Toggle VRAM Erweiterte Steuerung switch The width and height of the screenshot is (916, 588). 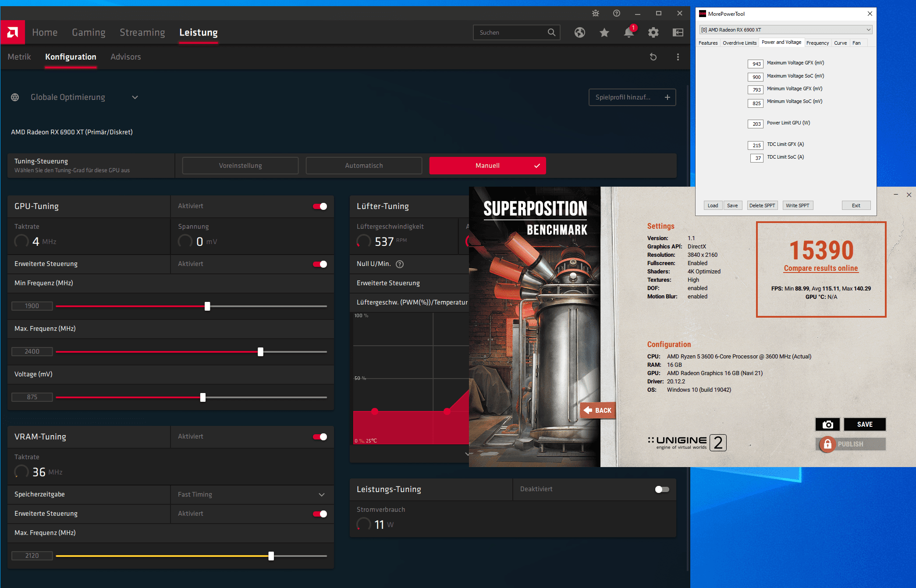(x=320, y=514)
